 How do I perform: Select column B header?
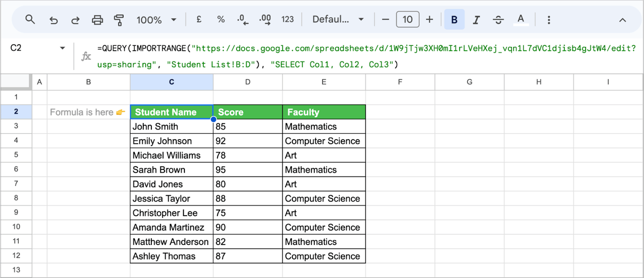(89, 82)
